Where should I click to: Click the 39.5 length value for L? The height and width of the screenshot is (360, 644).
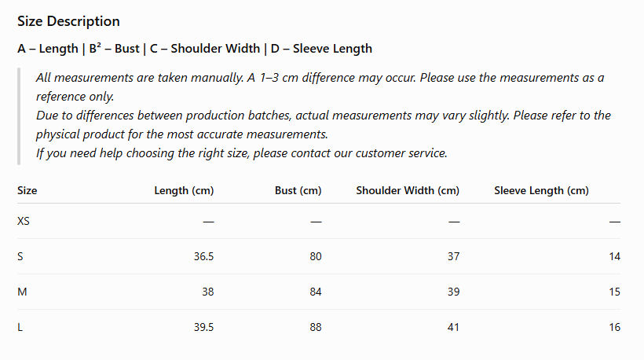(203, 327)
